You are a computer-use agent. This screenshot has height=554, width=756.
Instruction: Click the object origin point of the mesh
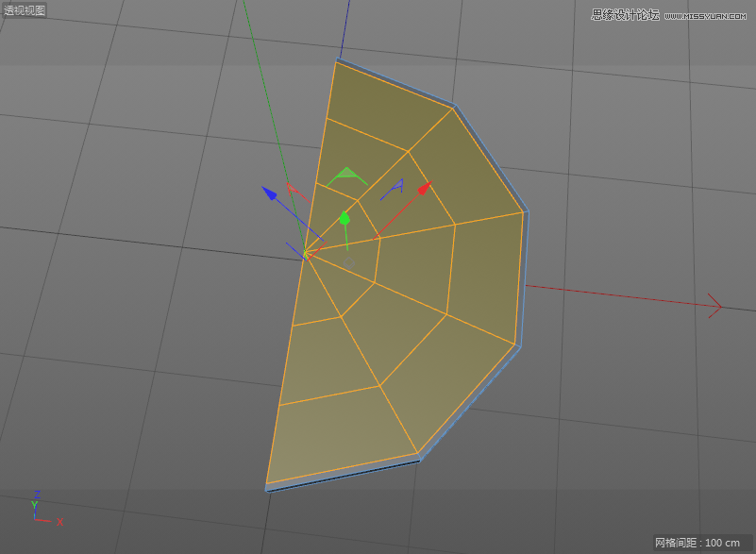(307, 253)
